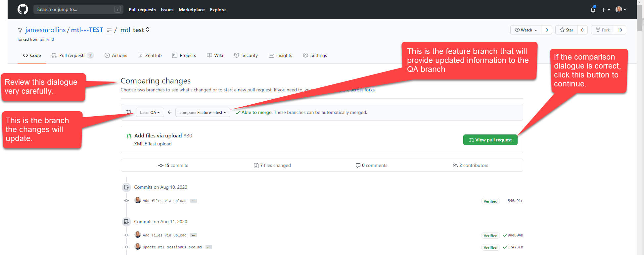Click the watchers count 0
The height and width of the screenshot is (255, 644).
click(x=546, y=30)
